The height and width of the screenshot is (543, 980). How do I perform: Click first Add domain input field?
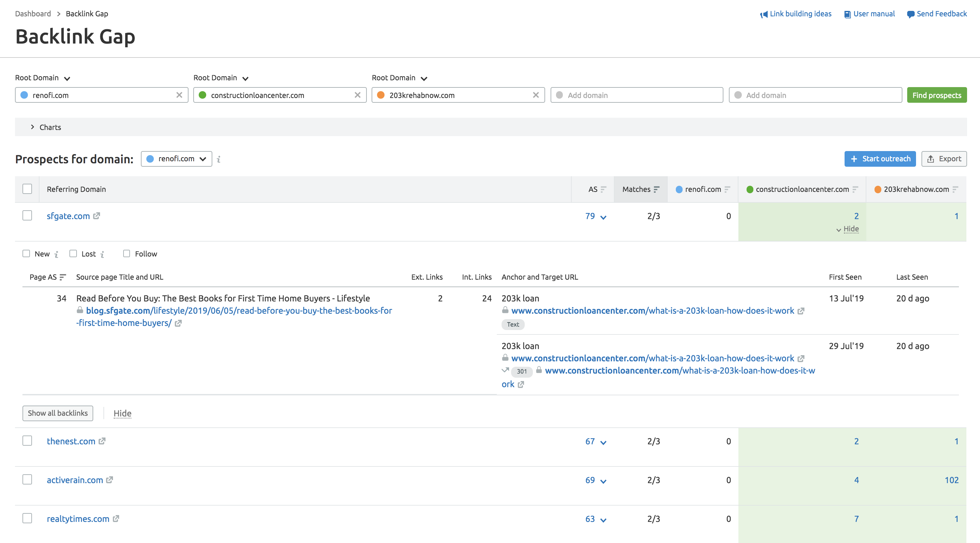[637, 95]
